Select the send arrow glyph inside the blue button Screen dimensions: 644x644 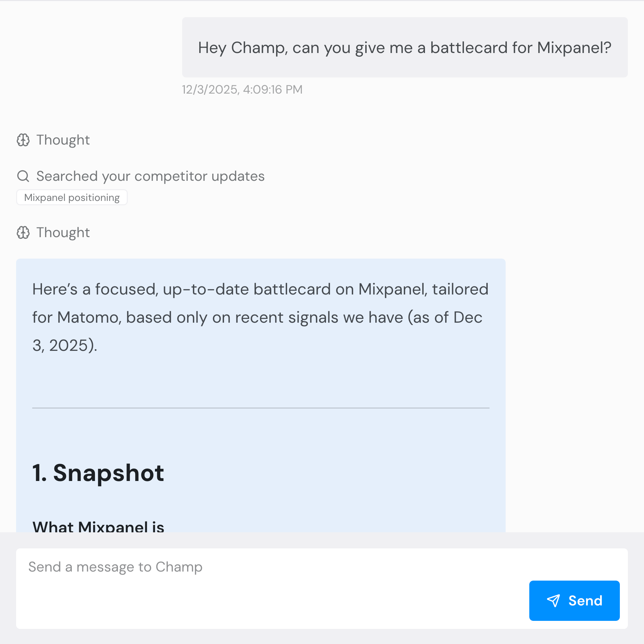(x=553, y=600)
